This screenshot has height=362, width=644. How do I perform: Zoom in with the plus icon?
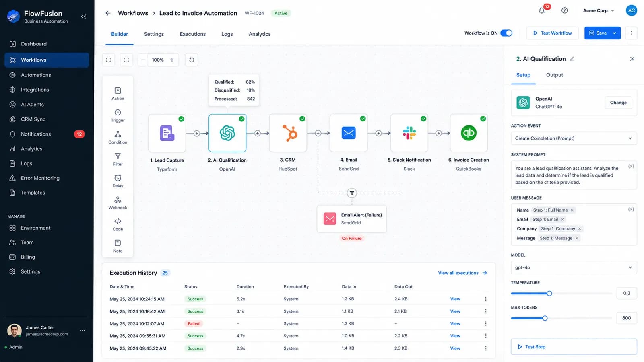(x=172, y=60)
